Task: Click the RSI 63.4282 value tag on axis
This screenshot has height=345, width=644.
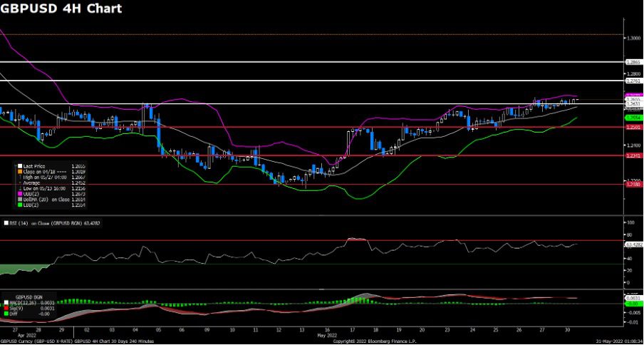Action: coord(633,244)
